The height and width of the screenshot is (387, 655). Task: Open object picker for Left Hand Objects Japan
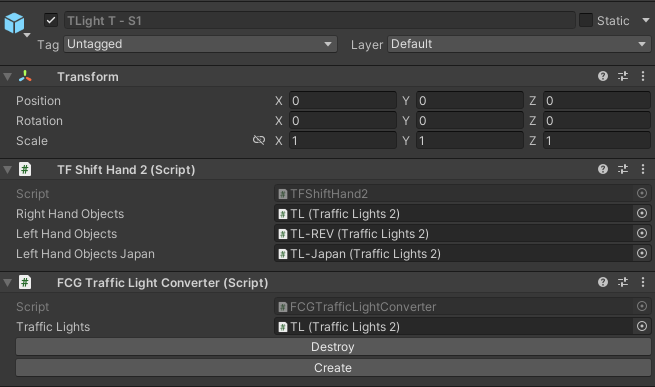(x=642, y=253)
